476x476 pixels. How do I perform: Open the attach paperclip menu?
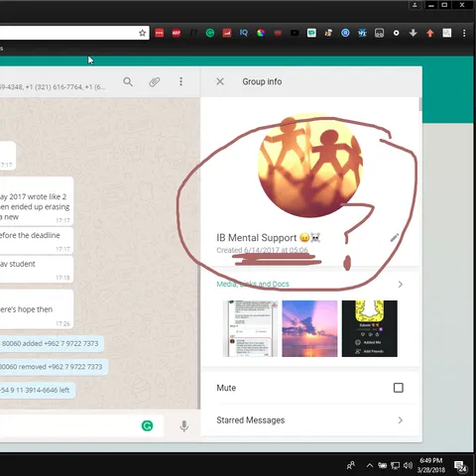(155, 81)
